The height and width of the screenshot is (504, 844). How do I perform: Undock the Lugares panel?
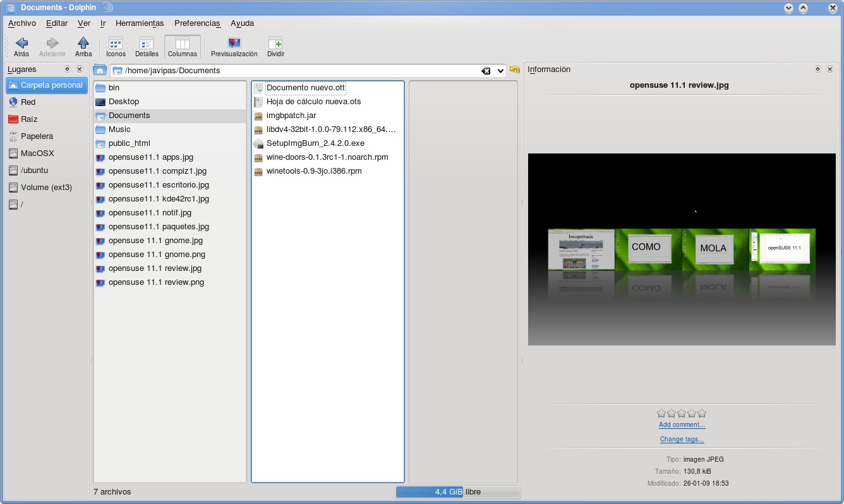(x=67, y=69)
